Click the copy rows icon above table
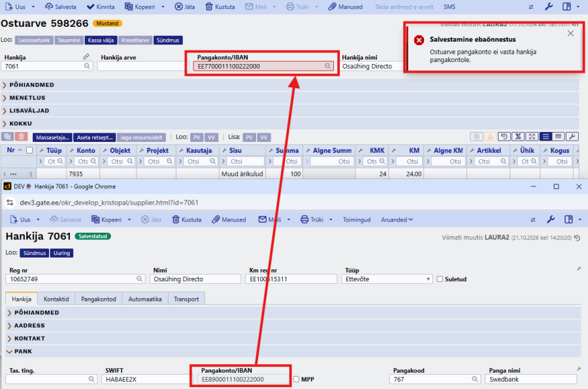588x389 pixels. (7, 137)
